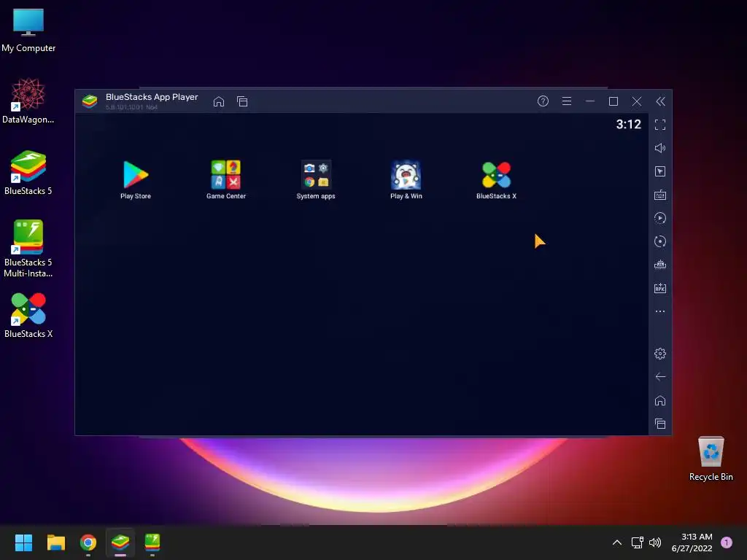Open the notification center badge
The height and width of the screenshot is (560, 747).
(727, 542)
